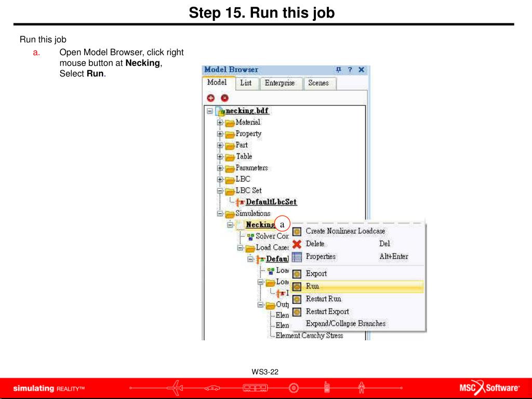This screenshot has width=532, height=399.
Task: Expand the Property folder node
Action: pyautogui.click(x=220, y=134)
